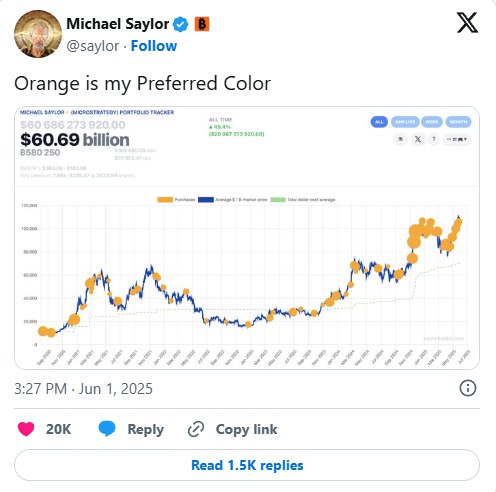The width and height of the screenshot is (496, 492).
Task: Click the question mark help icon in the chart
Action: coord(433,139)
